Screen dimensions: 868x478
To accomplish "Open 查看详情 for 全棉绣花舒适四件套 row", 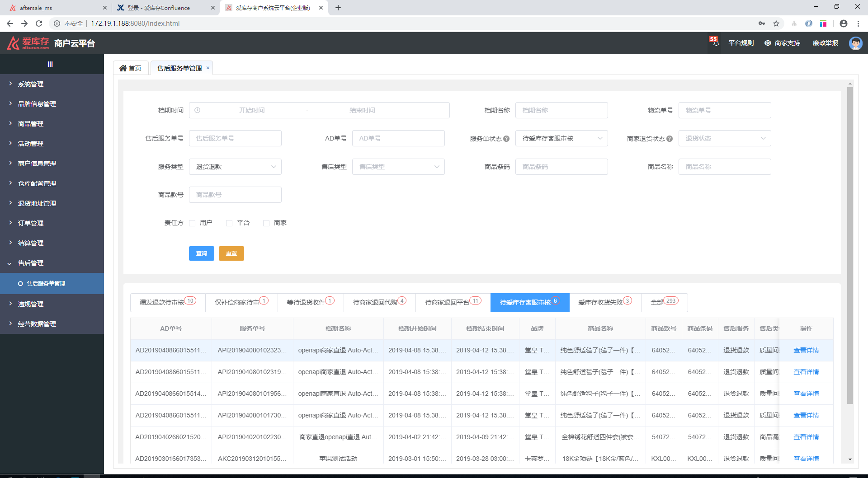I will (x=806, y=437).
